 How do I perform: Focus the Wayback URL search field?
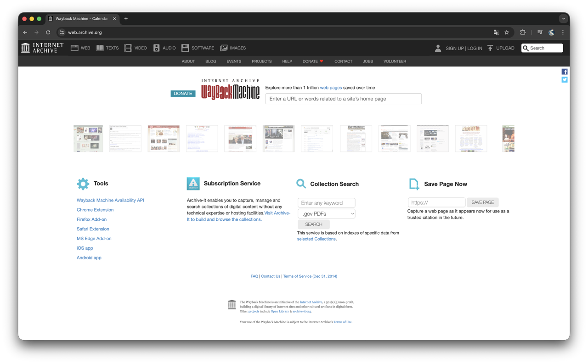tap(343, 99)
